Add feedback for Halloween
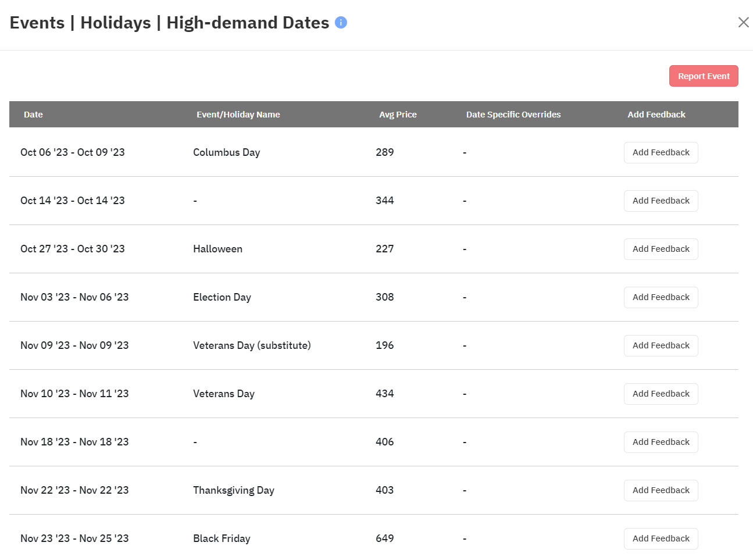 [x=661, y=249]
